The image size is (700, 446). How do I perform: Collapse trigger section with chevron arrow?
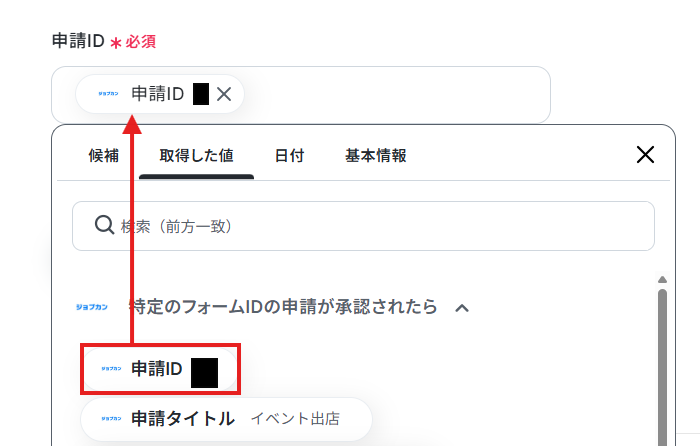pos(462,308)
